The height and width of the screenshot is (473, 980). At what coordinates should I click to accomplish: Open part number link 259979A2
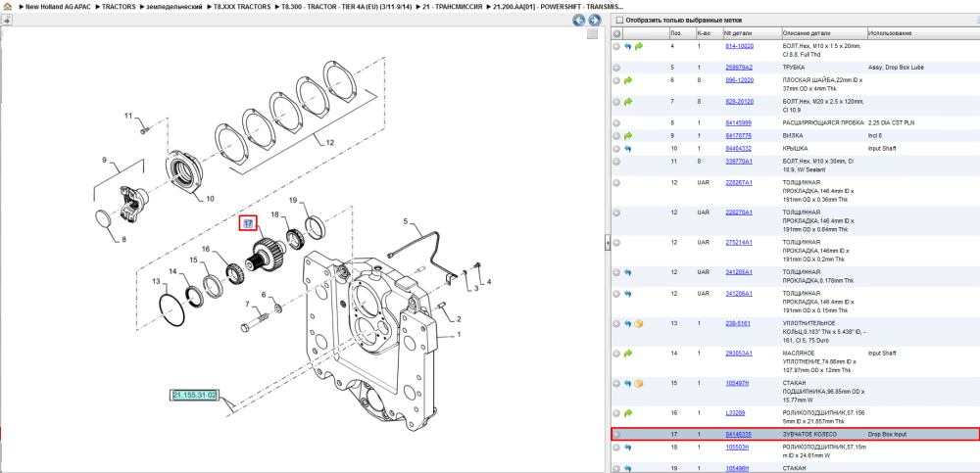[x=739, y=68]
